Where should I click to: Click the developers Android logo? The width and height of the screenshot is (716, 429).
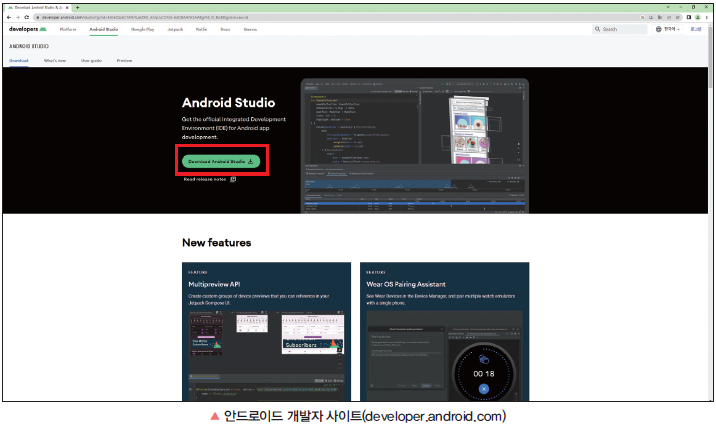[x=27, y=29]
